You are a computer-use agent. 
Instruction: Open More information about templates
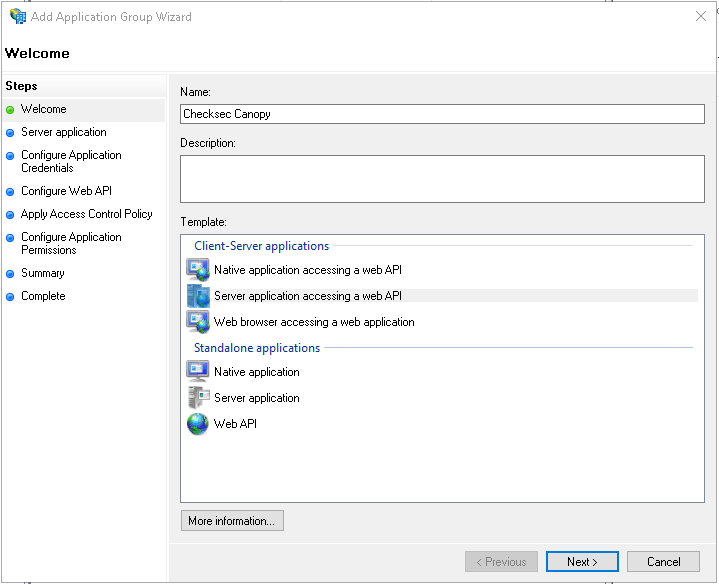[x=232, y=521]
